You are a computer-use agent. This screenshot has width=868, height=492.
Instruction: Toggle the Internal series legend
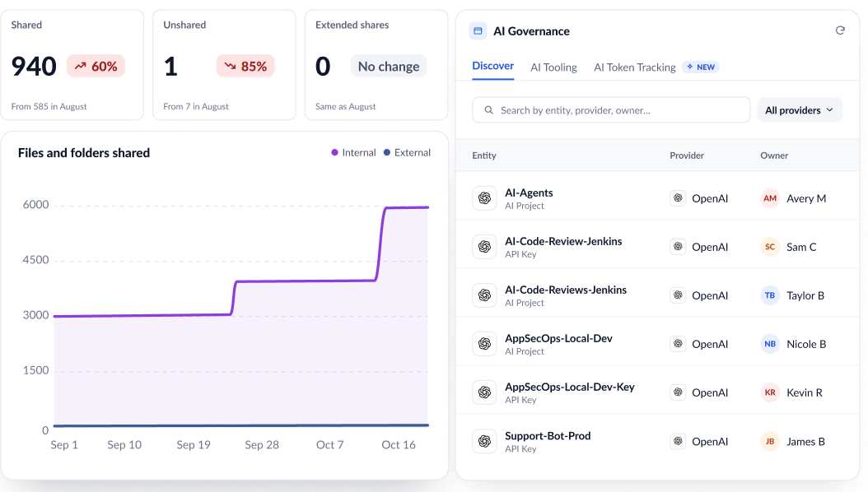click(353, 152)
